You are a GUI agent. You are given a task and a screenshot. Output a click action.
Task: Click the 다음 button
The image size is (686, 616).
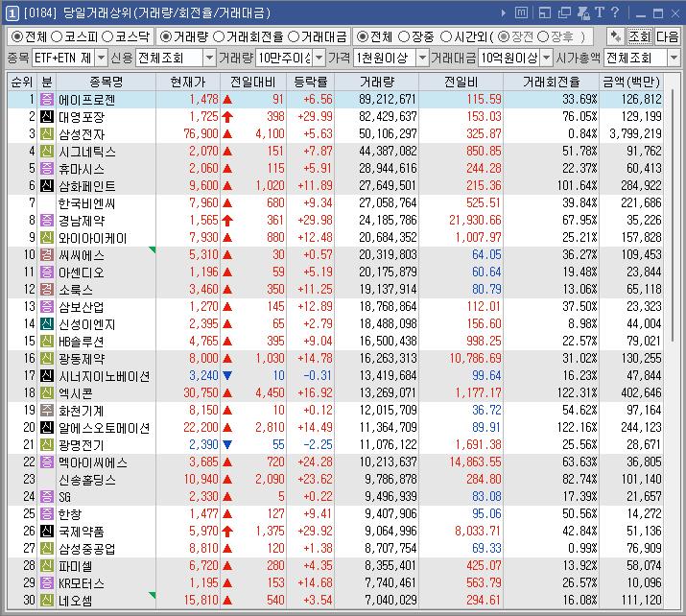coord(667,36)
